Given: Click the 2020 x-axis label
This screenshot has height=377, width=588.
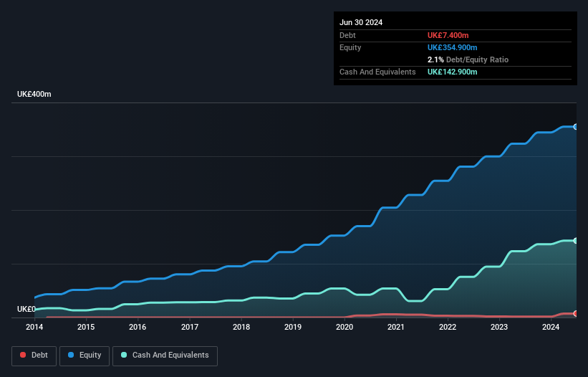Looking at the screenshot, I should (344, 327).
